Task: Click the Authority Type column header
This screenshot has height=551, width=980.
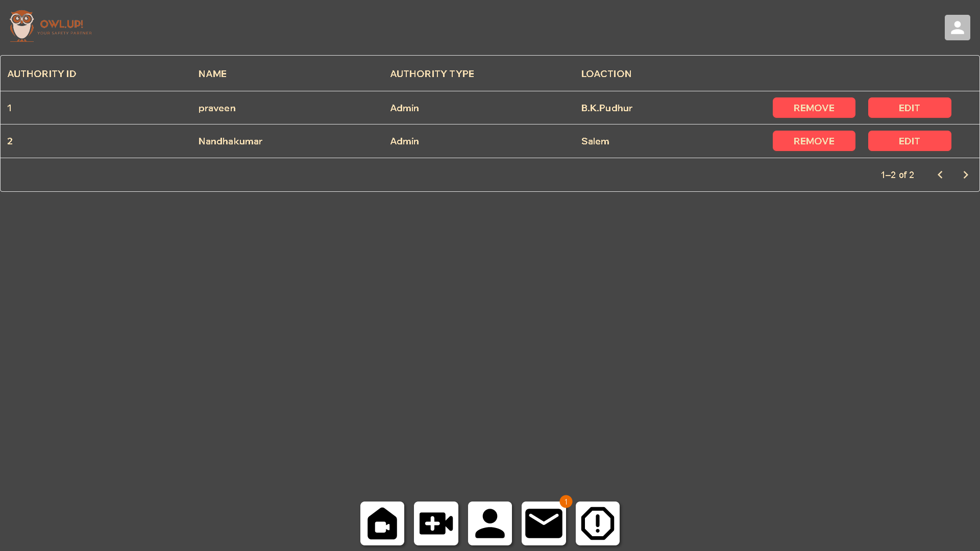Action: 432,73
